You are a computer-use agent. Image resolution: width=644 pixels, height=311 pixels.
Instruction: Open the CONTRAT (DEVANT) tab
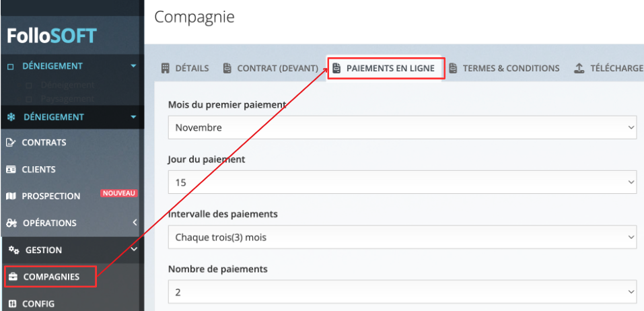[x=271, y=68]
